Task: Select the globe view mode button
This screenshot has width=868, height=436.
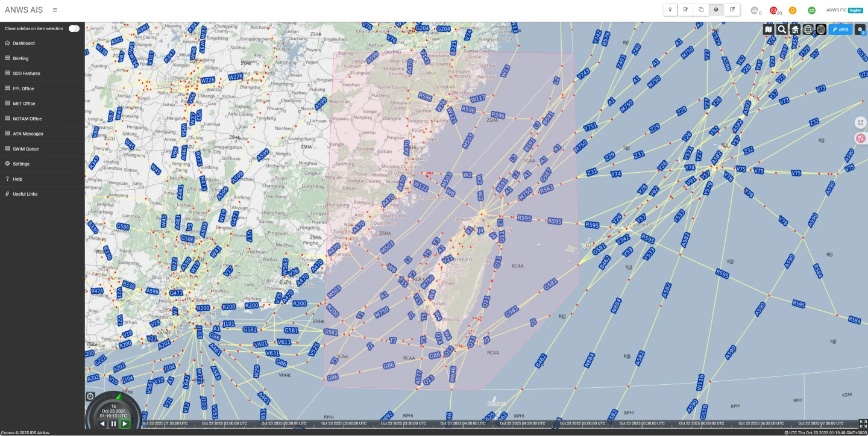Action: [x=716, y=10]
